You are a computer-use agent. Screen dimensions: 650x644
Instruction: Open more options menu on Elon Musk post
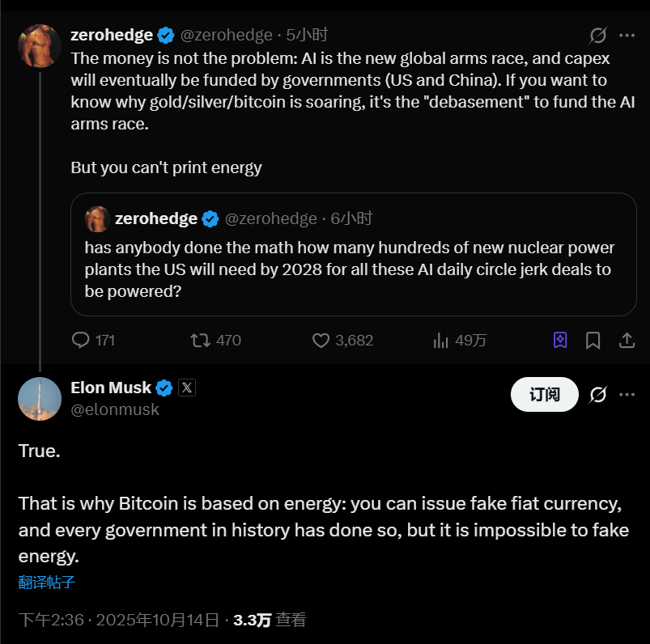tap(627, 394)
